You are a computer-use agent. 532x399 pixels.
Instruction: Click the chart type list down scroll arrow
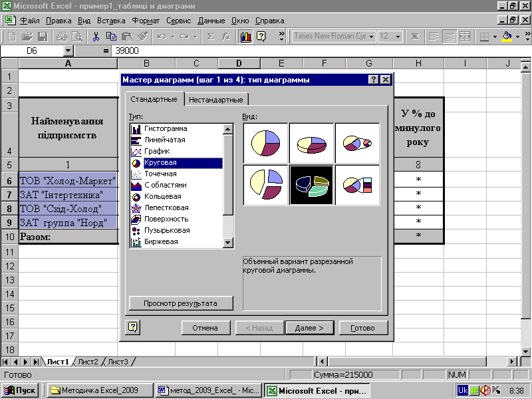(228, 243)
